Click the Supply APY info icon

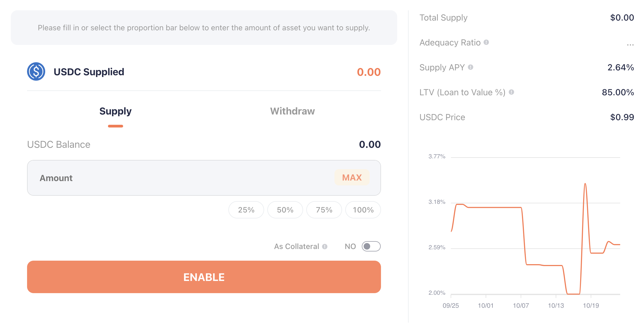coord(471,67)
